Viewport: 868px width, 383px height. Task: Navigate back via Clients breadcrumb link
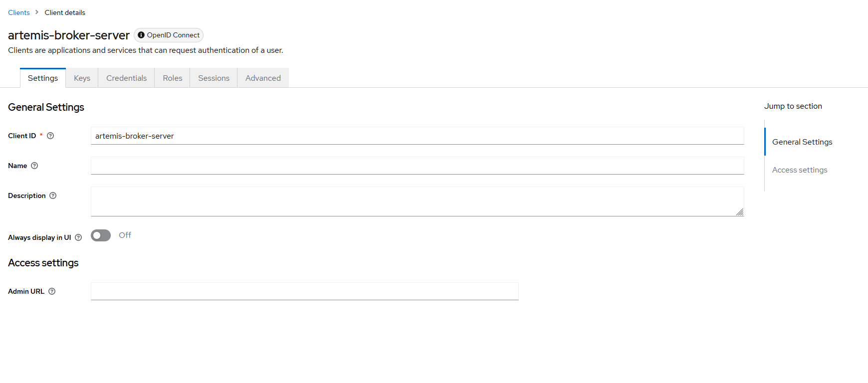19,12
